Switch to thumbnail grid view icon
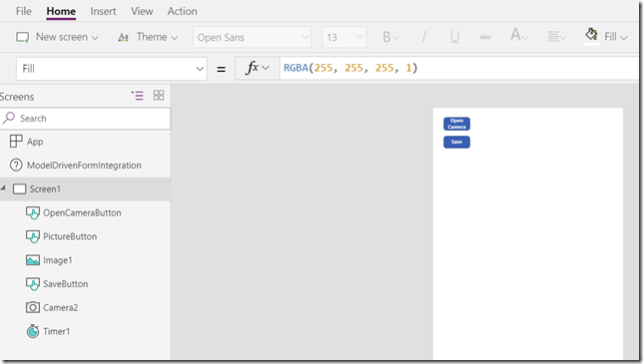Image resolution: width=643 pixels, height=364 pixels. [x=159, y=96]
